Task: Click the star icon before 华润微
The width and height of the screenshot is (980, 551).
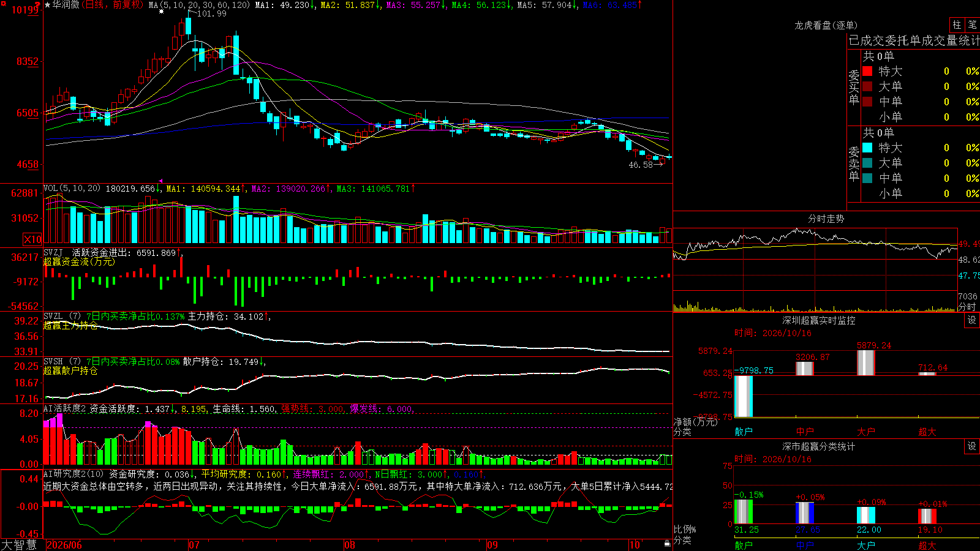Action: [48, 5]
